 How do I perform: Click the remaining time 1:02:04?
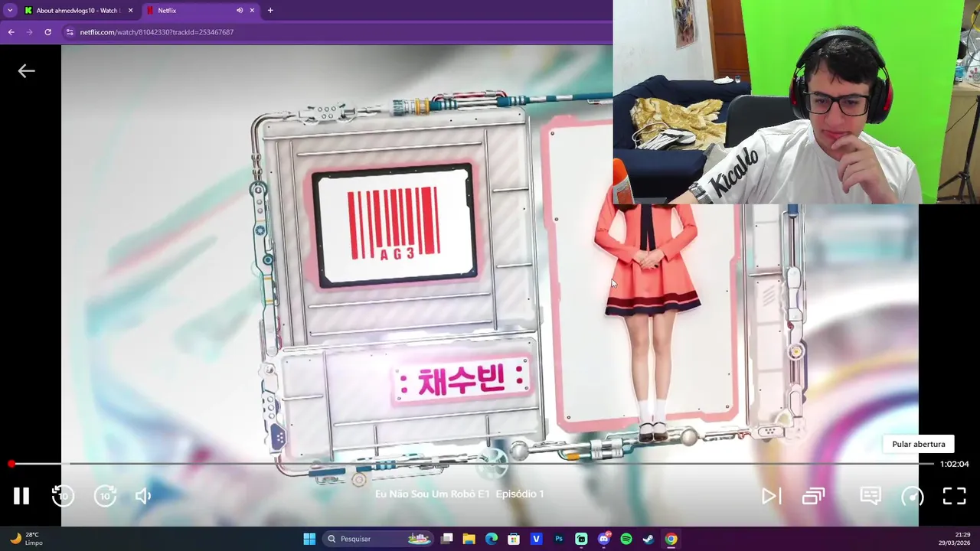[954, 464]
